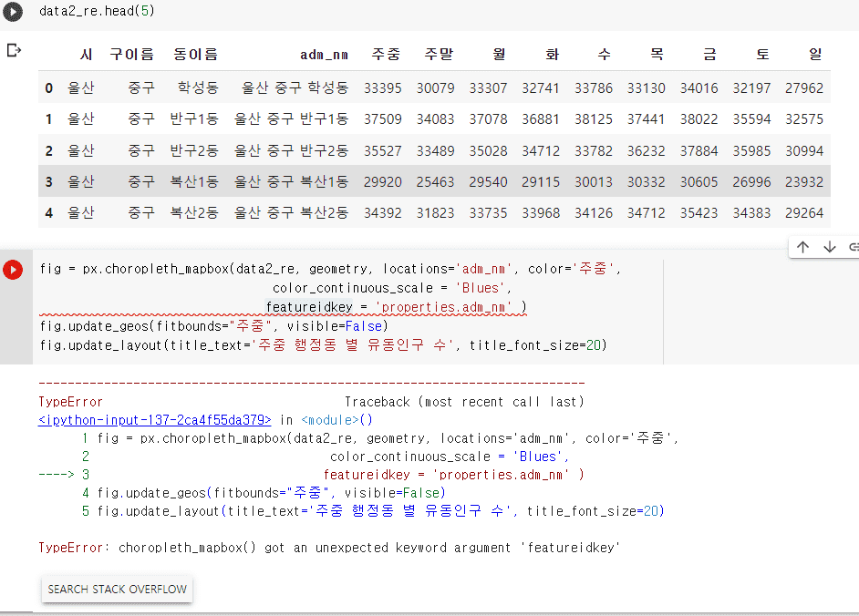Select cell '울산 중구 학성동'
This screenshot has height=616, width=859.
pyautogui.click(x=295, y=87)
